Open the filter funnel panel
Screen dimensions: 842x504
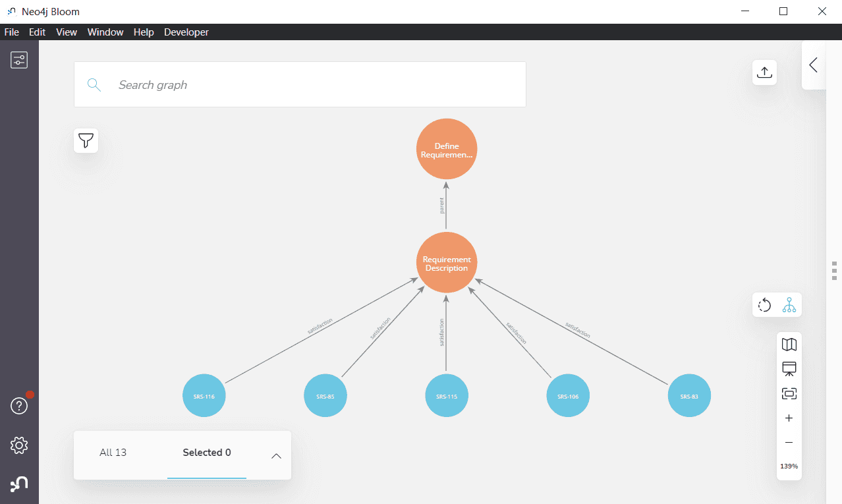pos(86,140)
